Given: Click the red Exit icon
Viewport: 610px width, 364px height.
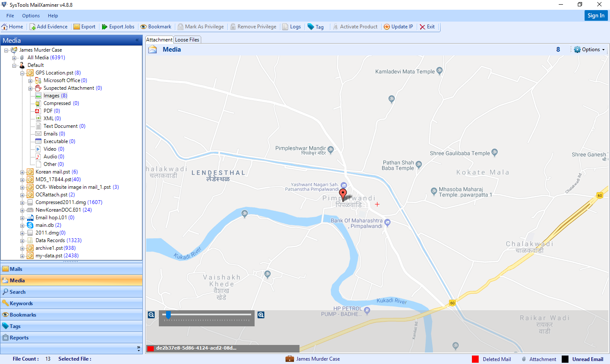Looking at the screenshot, I should pyautogui.click(x=422, y=27).
